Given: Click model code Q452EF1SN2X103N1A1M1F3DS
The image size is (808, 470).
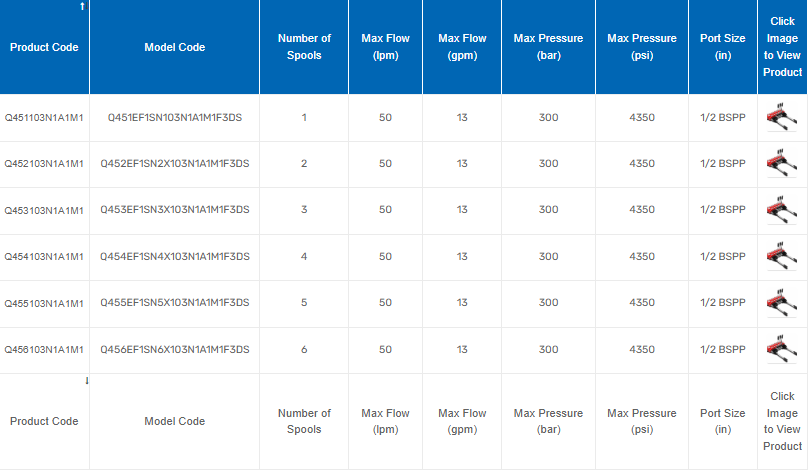Looking at the screenshot, I should point(175,163).
